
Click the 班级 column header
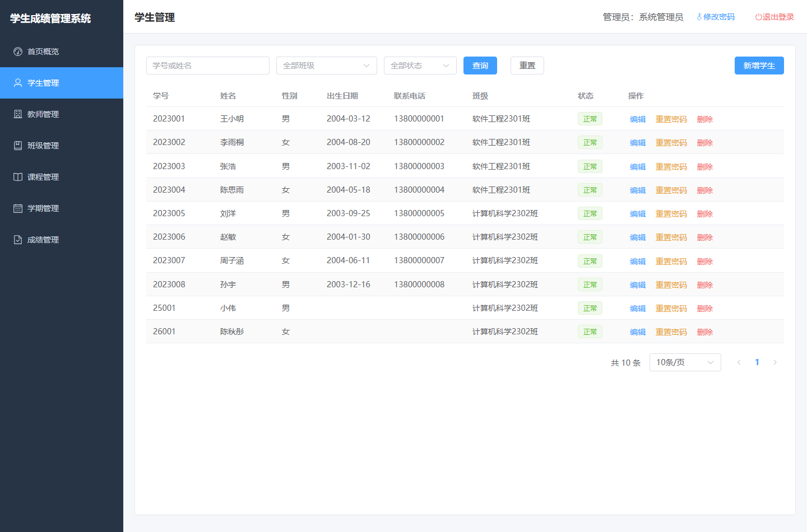(x=480, y=96)
